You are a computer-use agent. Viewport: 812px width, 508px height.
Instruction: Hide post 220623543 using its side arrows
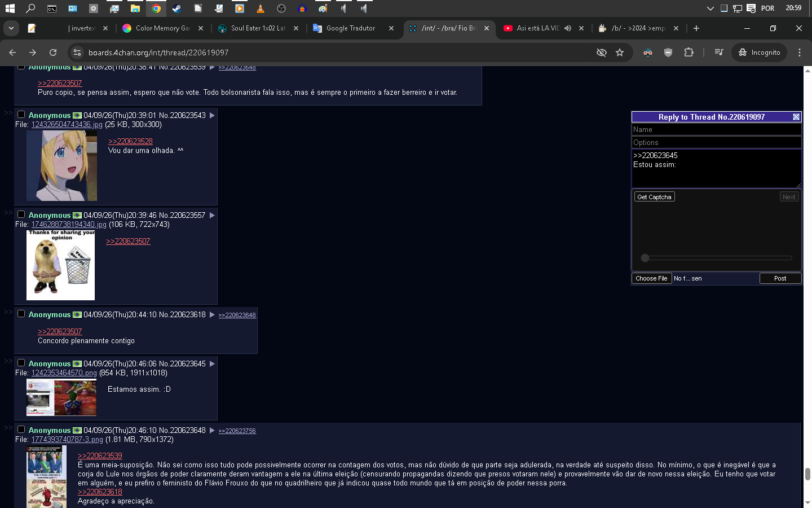tap(8, 113)
